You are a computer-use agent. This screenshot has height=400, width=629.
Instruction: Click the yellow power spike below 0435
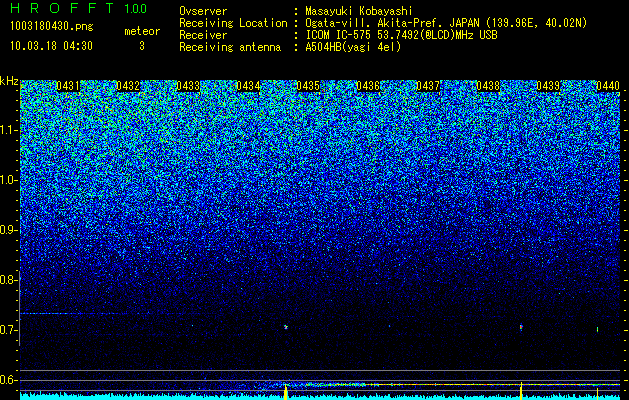pyautogui.click(x=286, y=392)
